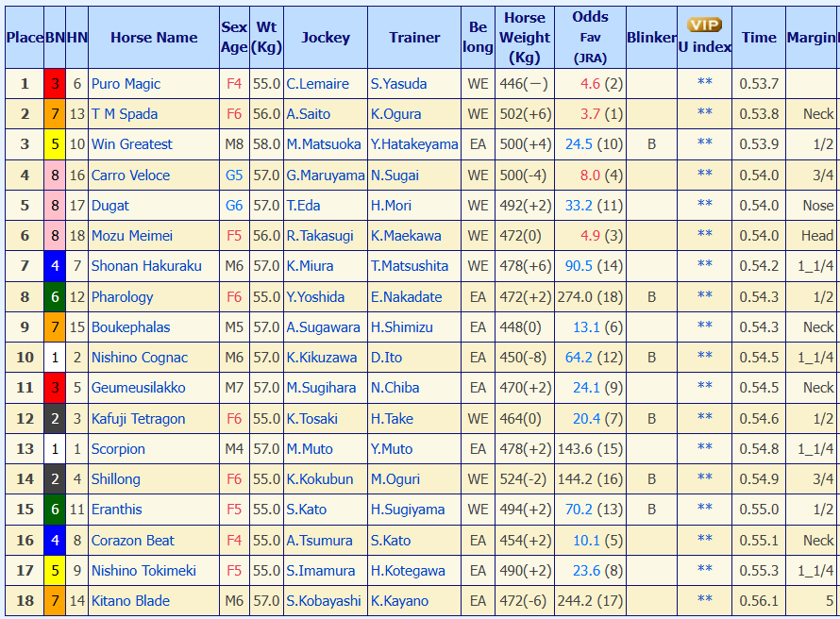Click the VIP badge icon in header

point(704,25)
